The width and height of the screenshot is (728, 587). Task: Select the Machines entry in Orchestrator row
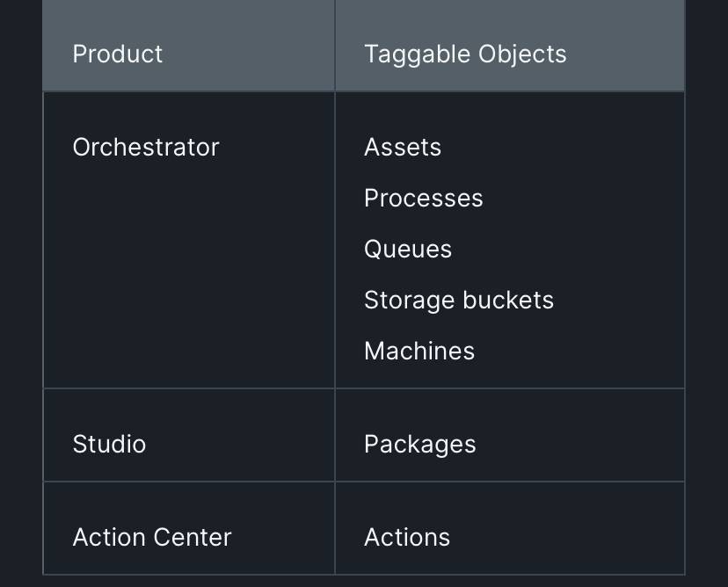(x=419, y=351)
